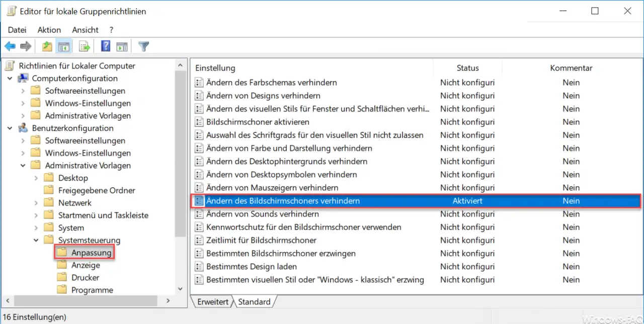Viewport: 644px width, 324px height.
Task: Click the folder icon beside Freigegebene Ordner
Action: tap(49, 190)
